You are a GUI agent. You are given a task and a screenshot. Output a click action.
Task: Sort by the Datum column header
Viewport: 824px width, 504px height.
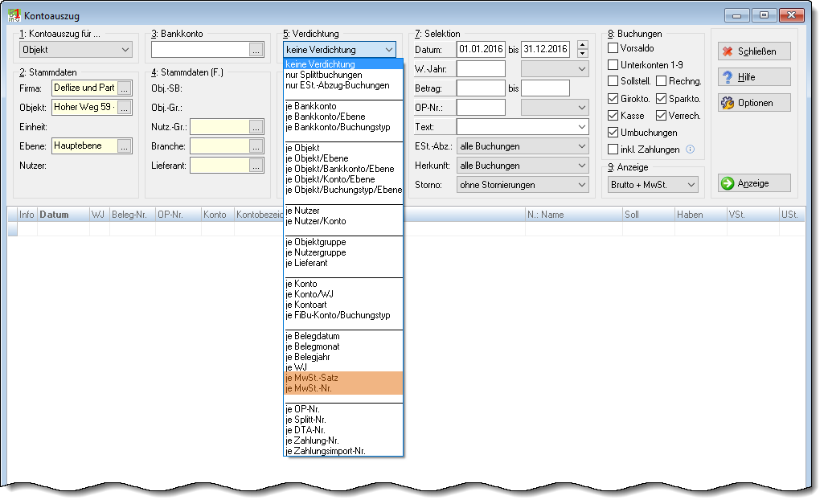click(x=63, y=215)
